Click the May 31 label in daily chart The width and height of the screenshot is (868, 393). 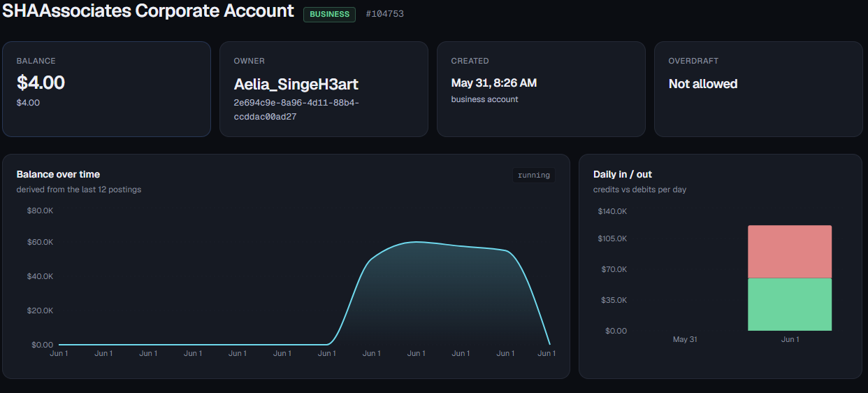coord(685,339)
